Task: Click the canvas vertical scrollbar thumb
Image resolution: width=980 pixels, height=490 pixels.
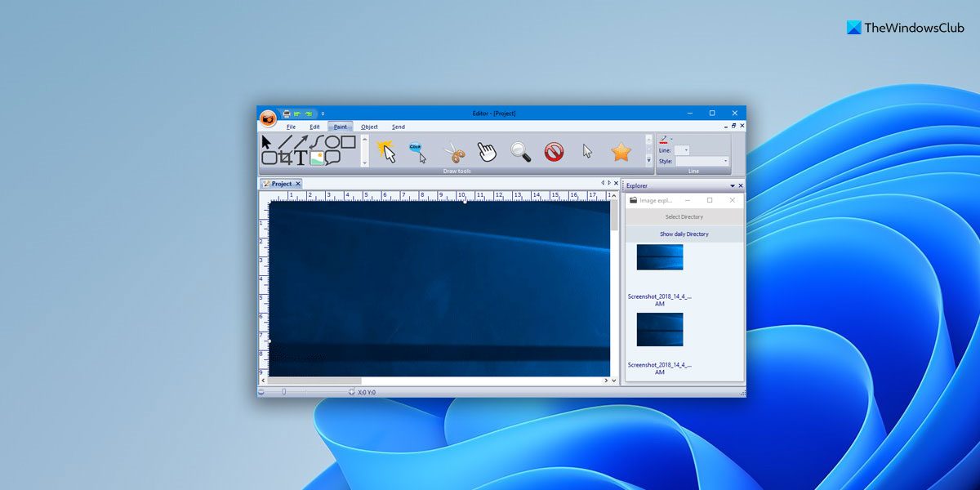Action: pyautogui.click(x=614, y=216)
